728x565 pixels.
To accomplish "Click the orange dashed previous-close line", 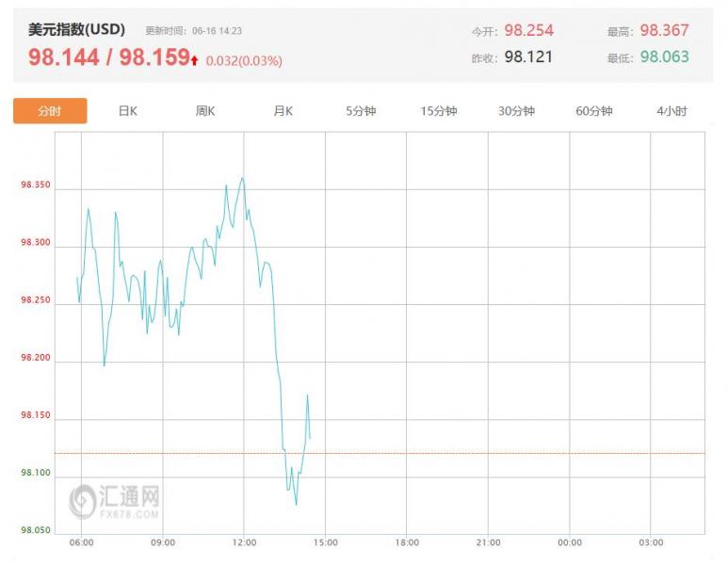I will tap(380, 453).
